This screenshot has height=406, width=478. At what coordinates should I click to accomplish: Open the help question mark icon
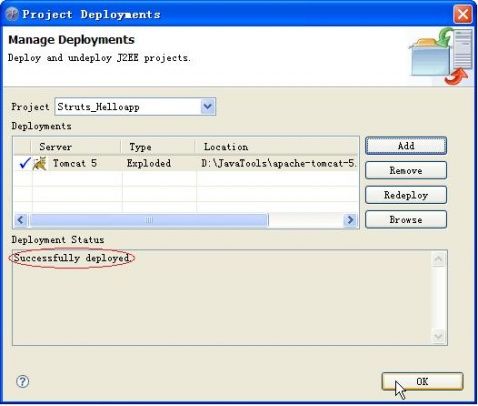23,381
